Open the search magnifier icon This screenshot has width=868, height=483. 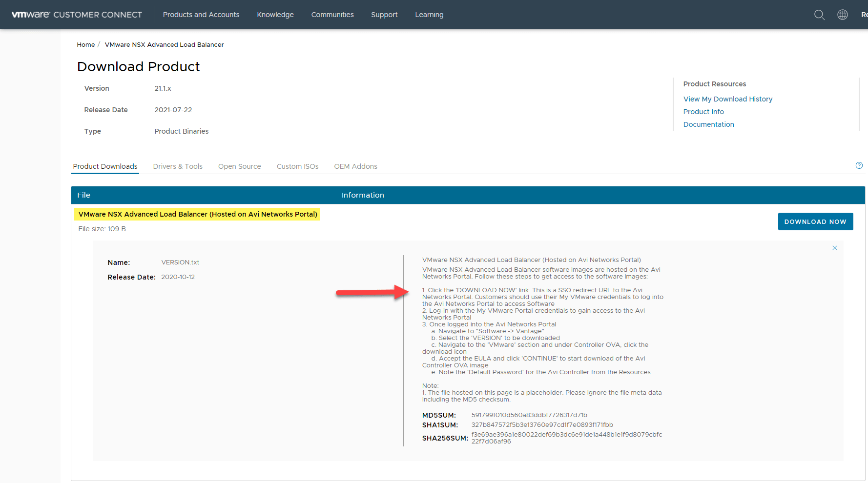coord(819,15)
